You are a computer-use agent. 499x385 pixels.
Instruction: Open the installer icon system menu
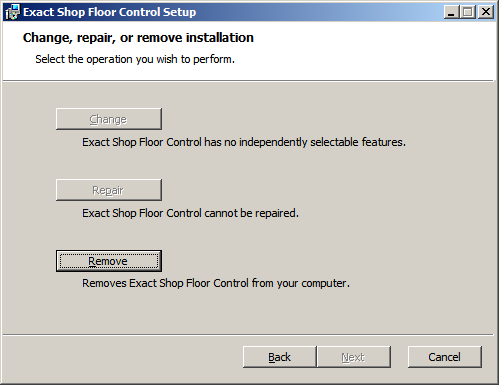(13, 12)
